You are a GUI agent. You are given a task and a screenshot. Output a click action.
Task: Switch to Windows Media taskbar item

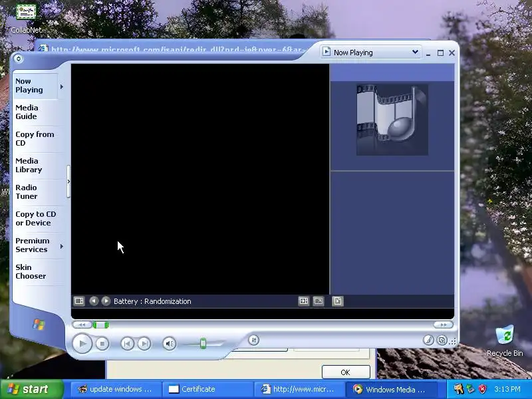click(390, 389)
